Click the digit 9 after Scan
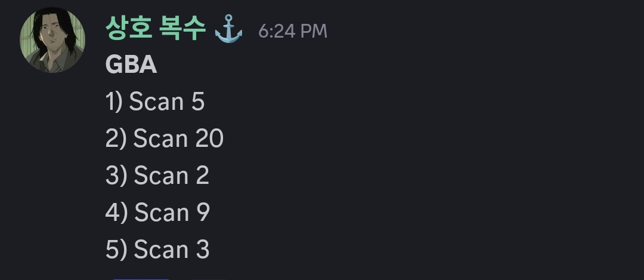 coord(203,213)
